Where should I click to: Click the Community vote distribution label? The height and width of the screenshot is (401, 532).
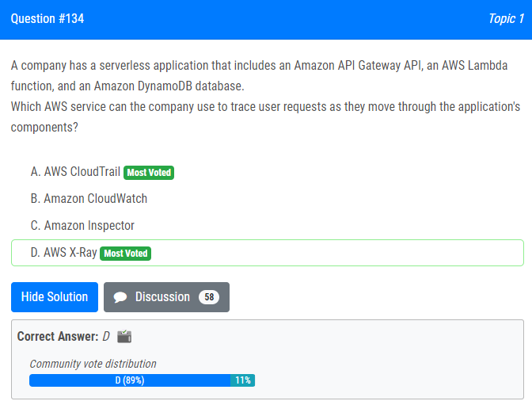click(93, 364)
